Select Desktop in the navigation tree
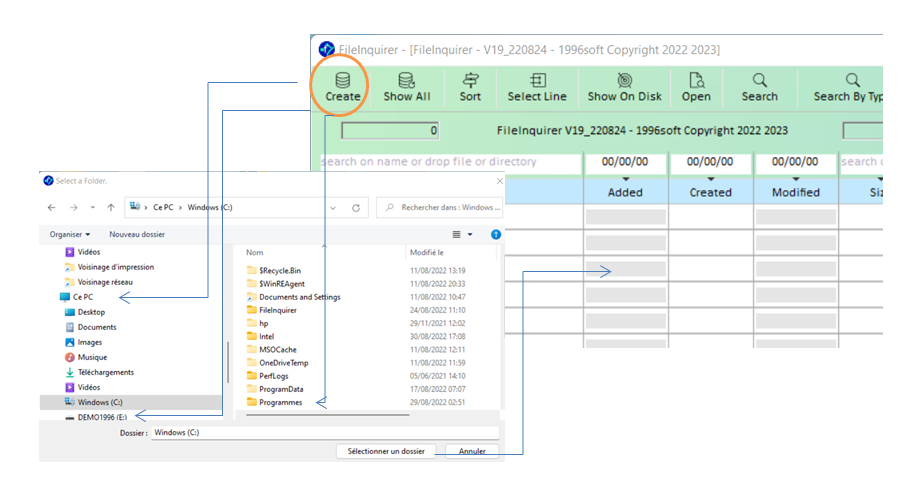The height and width of the screenshot is (503, 912). point(91,312)
